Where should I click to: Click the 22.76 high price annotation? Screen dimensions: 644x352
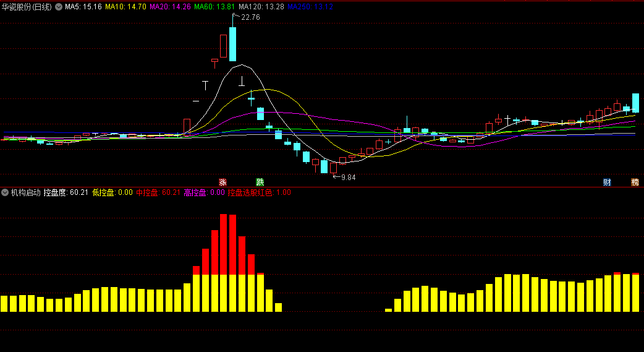[250, 17]
